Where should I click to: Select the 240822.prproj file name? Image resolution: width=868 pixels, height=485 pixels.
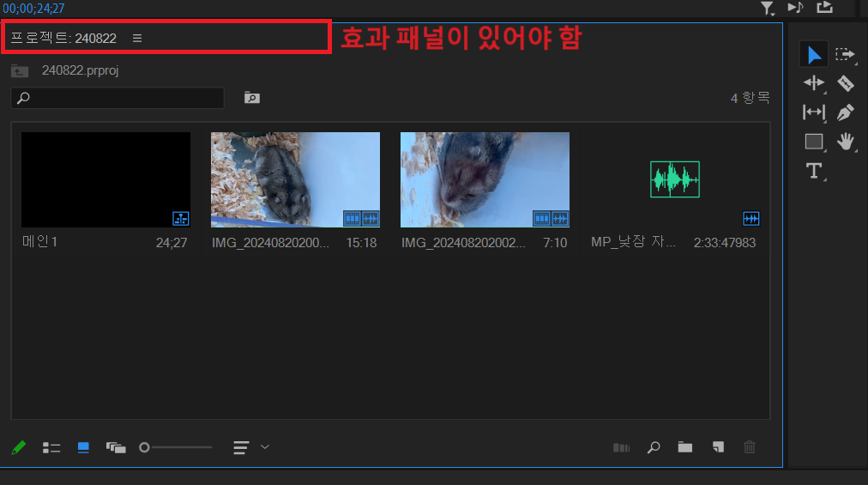(x=81, y=70)
